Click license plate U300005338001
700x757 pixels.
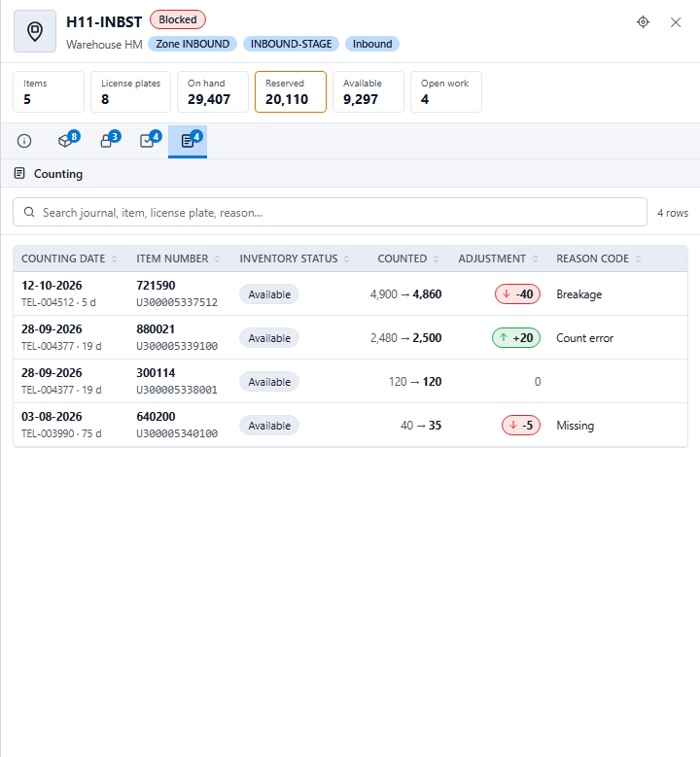(x=177, y=390)
